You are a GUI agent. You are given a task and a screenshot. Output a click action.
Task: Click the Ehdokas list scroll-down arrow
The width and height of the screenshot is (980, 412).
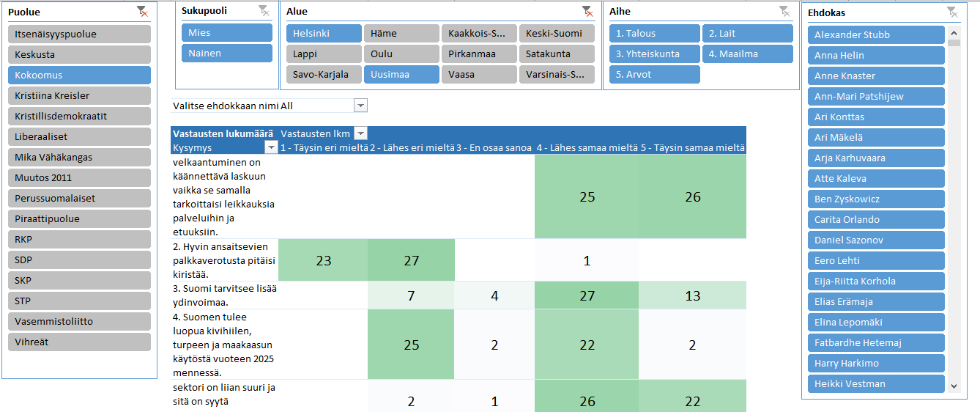click(954, 386)
